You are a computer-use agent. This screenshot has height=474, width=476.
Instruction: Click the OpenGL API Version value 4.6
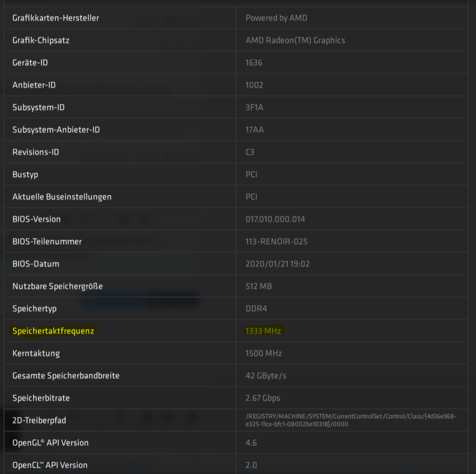pyautogui.click(x=251, y=443)
